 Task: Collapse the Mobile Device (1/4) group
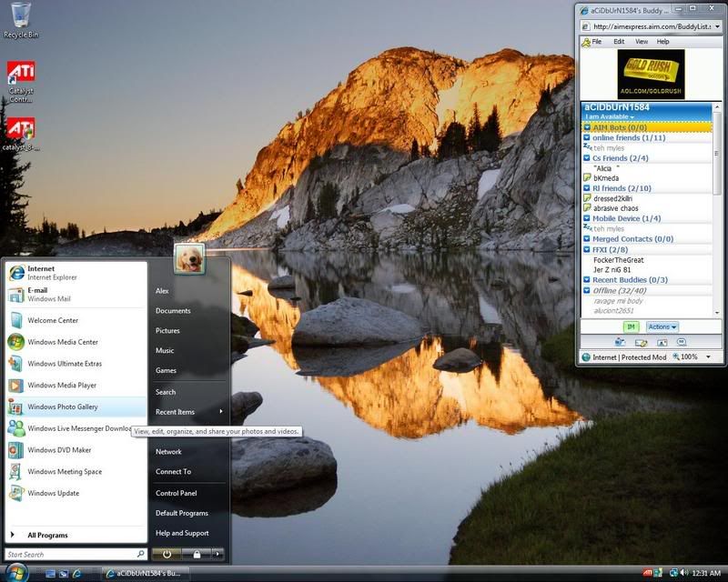pyautogui.click(x=587, y=218)
